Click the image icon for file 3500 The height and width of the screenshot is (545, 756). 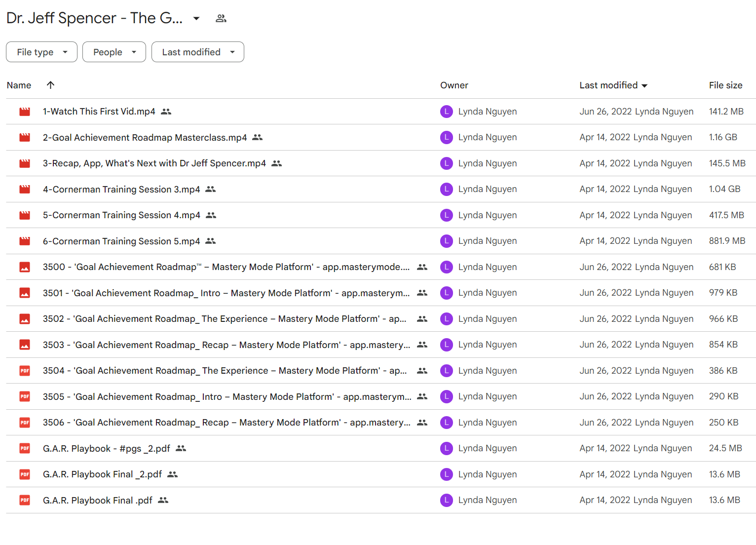coord(25,267)
